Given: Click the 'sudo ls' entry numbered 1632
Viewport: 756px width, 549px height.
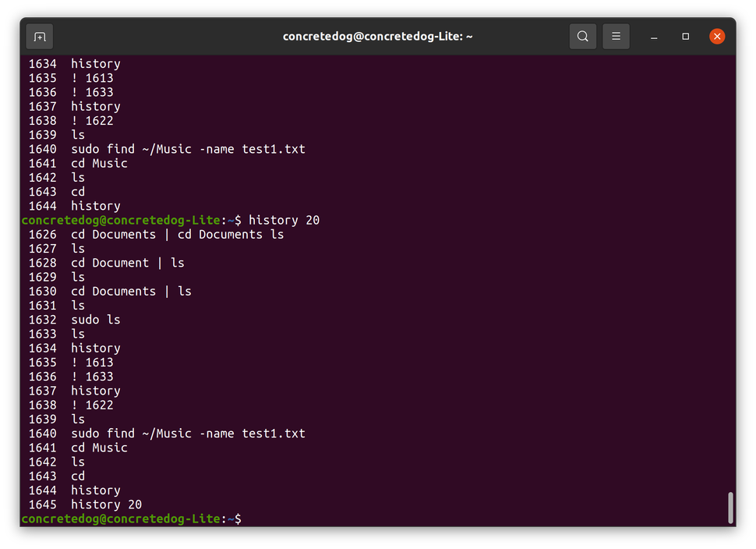Looking at the screenshot, I should click(x=95, y=319).
